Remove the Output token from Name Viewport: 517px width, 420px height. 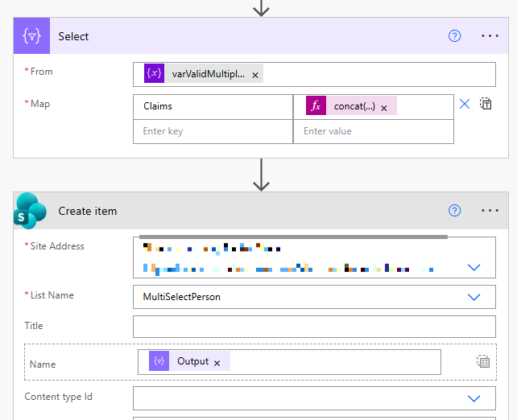[217, 363]
